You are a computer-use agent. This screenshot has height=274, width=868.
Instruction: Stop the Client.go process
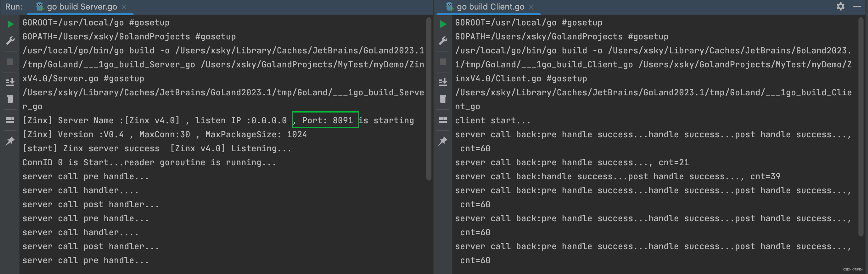pos(443,62)
